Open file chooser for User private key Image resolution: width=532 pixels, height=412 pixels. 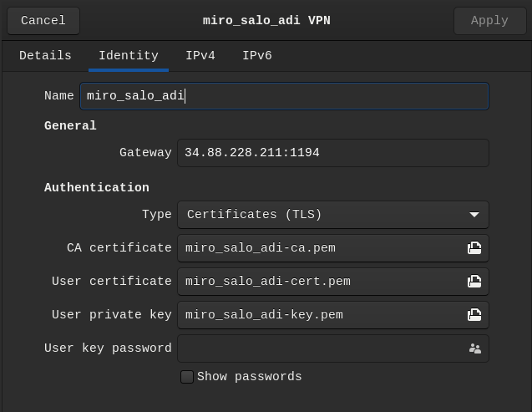pyautogui.click(x=474, y=315)
